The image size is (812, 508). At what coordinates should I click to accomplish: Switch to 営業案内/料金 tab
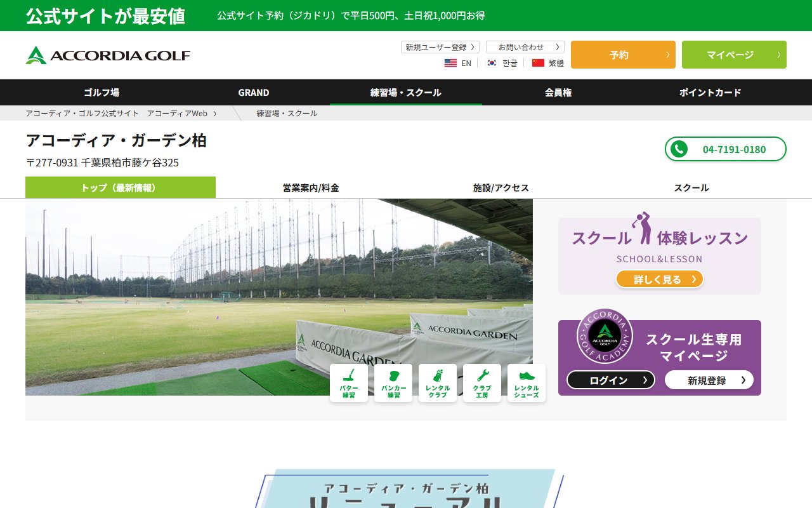tap(311, 188)
